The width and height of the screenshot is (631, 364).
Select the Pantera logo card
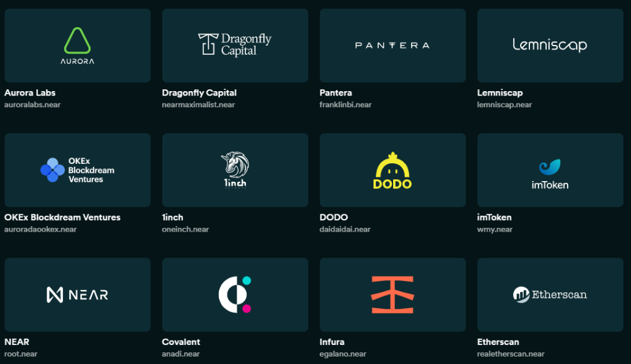pos(393,46)
